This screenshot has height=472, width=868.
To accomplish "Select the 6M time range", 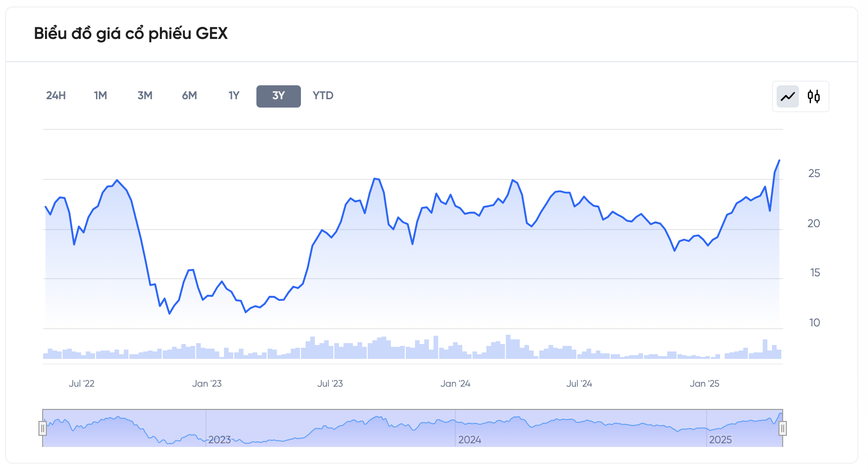I will [x=190, y=96].
